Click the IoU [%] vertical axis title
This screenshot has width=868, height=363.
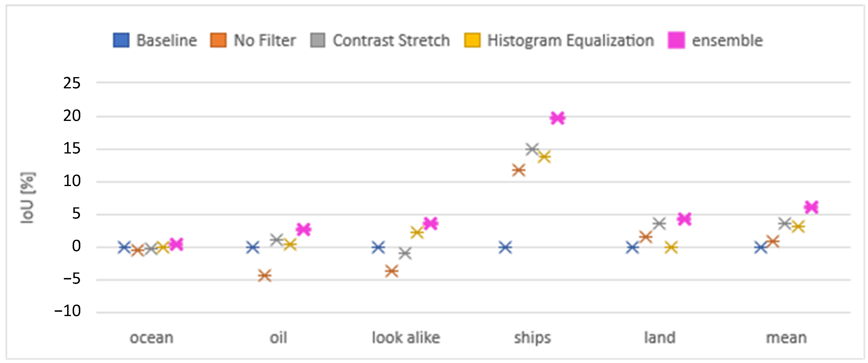point(28,198)
